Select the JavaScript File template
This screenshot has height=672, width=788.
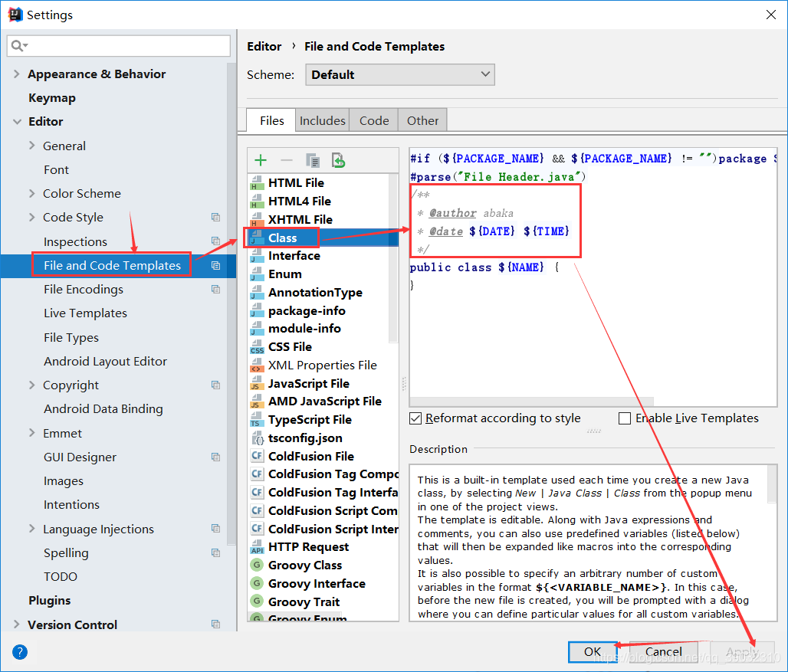click(323, 384)
